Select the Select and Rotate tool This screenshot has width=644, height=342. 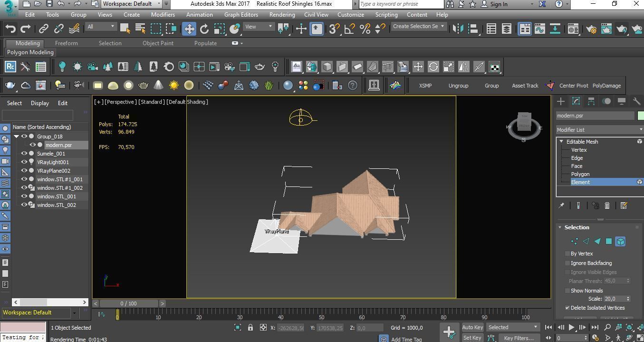204,29
